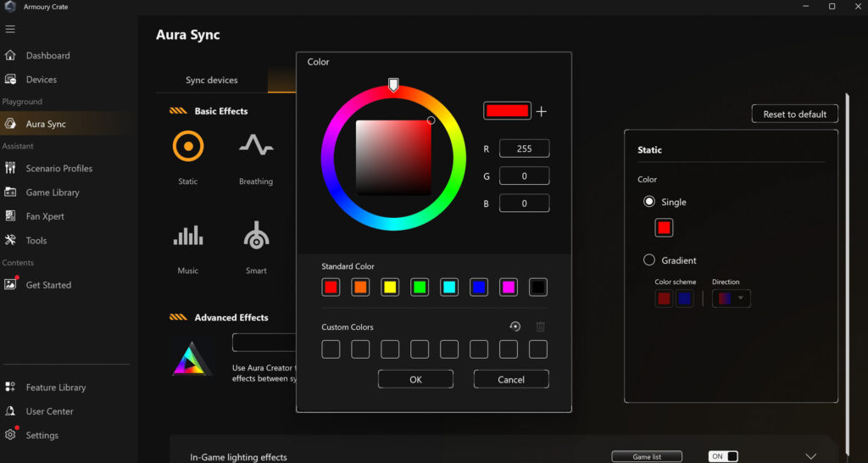Viewport: 868px width, 463px height.
Task: Click the R value input field
Action: pos(524,148)
